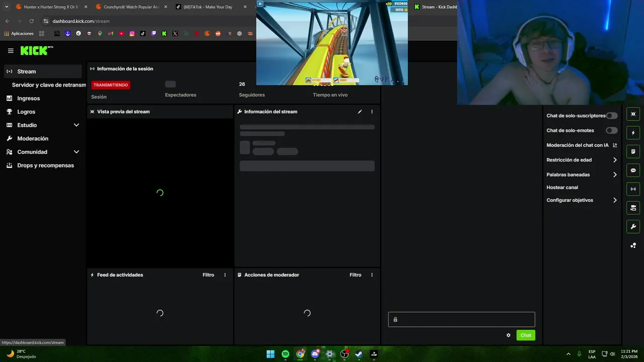Open OBS Studio from the taskbar
644x362 pixels.
pos(344,354)
